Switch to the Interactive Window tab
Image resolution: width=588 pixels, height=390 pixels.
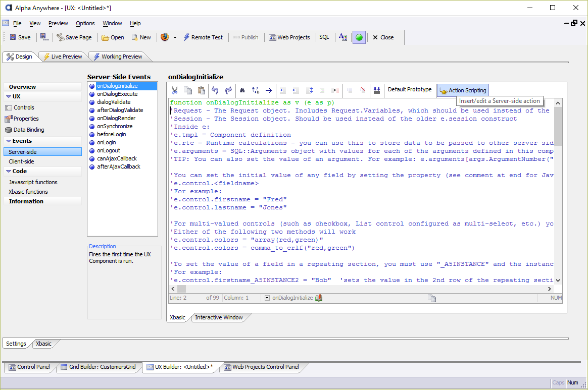tap(219, 317)
